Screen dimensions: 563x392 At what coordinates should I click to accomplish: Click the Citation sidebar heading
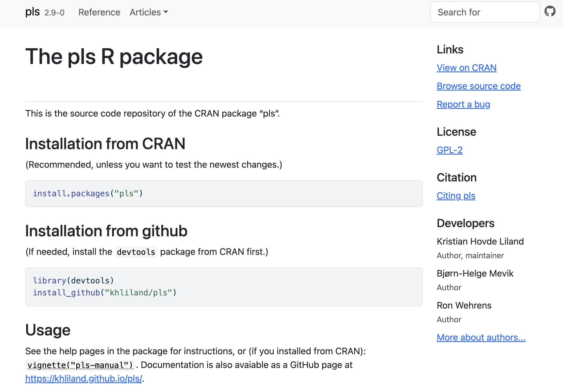[x=456, y=177]
